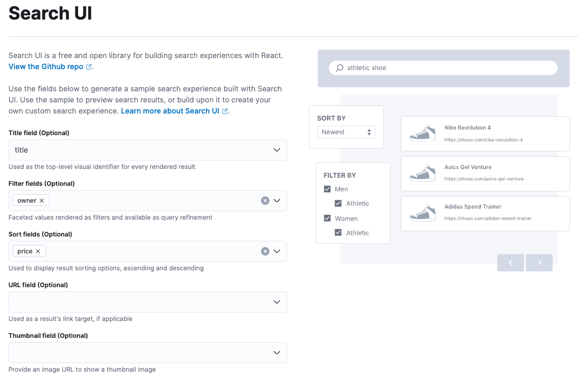
Task: Click the next page arrow in the preview
Action: tap(539, 262)
